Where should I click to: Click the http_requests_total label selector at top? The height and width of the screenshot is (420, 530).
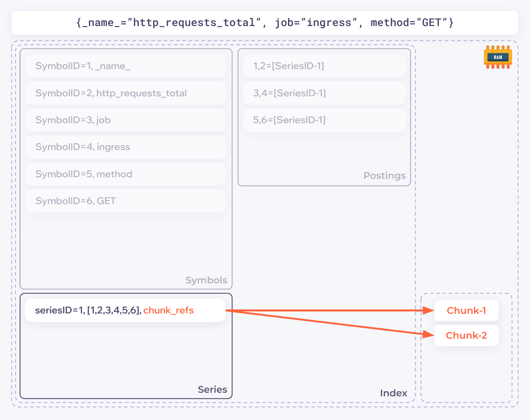[265, 23]
